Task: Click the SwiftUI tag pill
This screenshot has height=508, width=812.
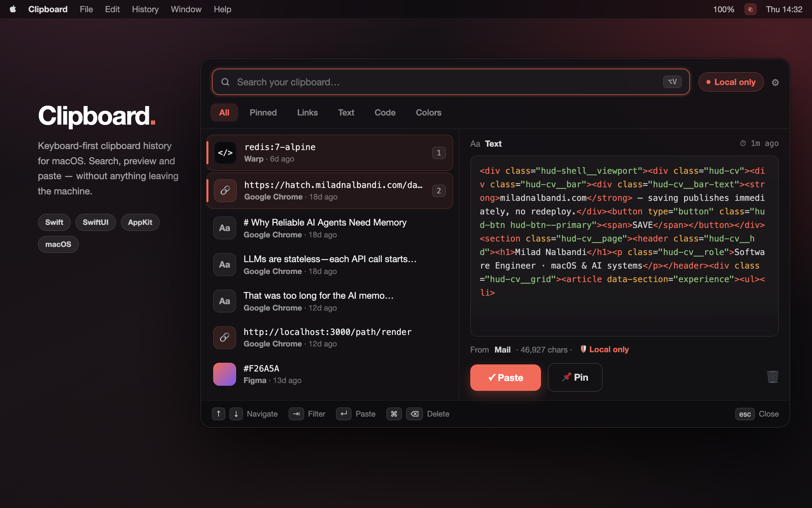Action: click(96, 222)
